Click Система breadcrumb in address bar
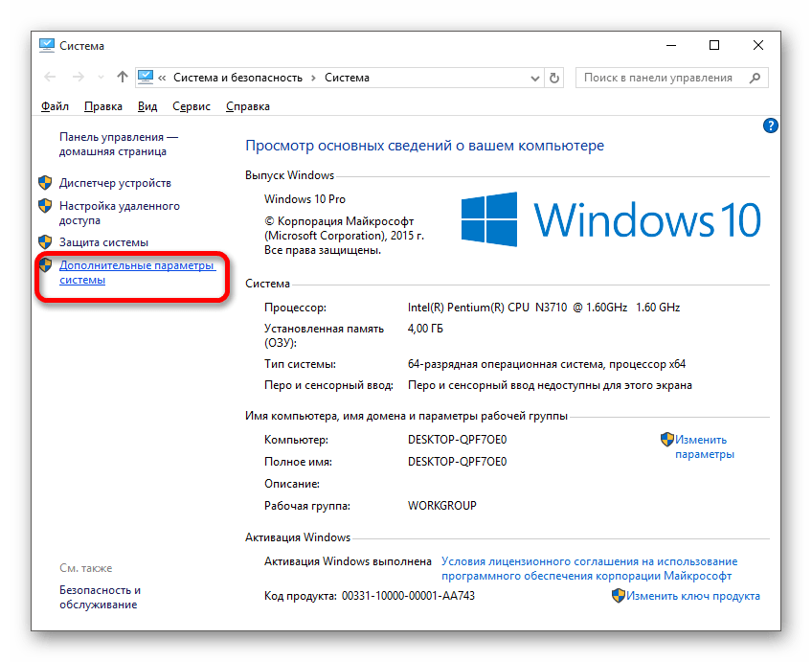Viewport: 812px width, 662px height. (347, 78)
